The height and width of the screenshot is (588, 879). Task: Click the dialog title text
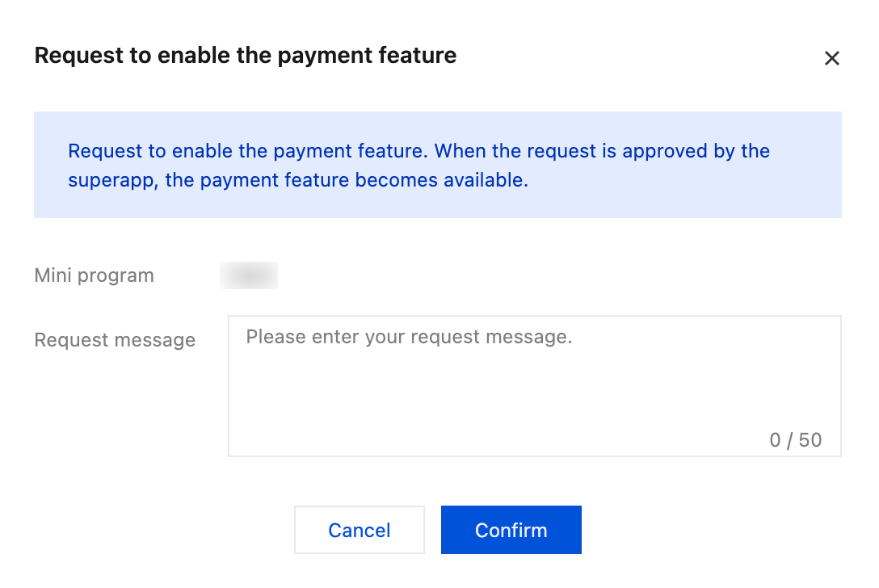(x=245, y=56)
